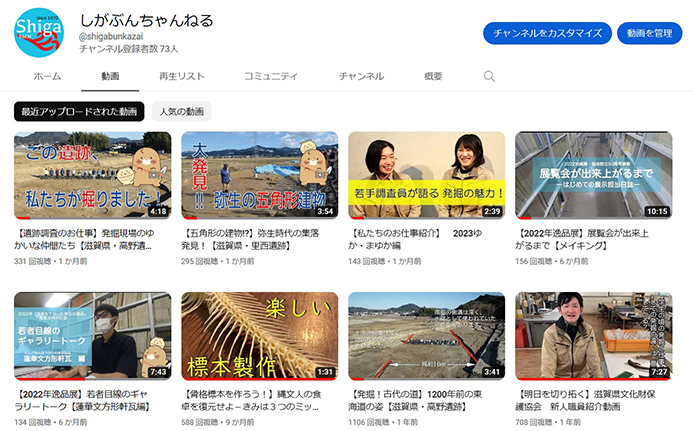693x431 pixels.
Task: Sort by the 人気の動画 filter chip
Action: tap(182, 111)
